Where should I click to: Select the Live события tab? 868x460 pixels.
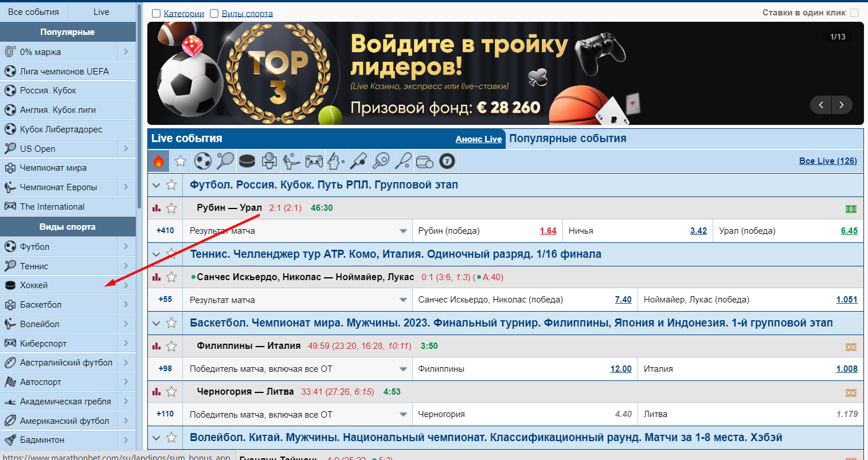coord(187,139)
